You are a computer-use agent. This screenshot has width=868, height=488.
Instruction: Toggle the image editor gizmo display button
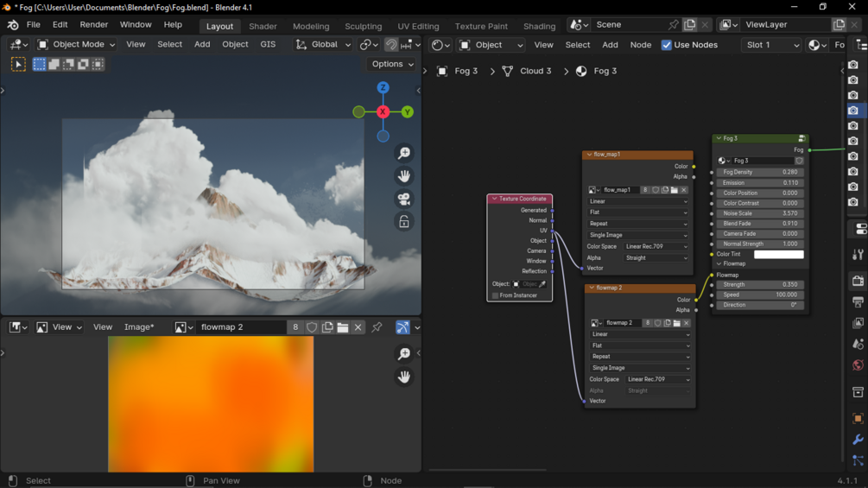point(402,327)
